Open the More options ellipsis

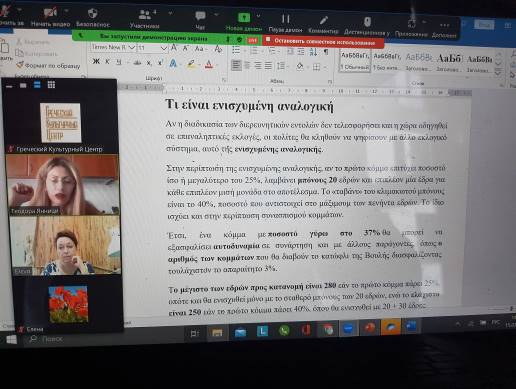click(444, 29)
